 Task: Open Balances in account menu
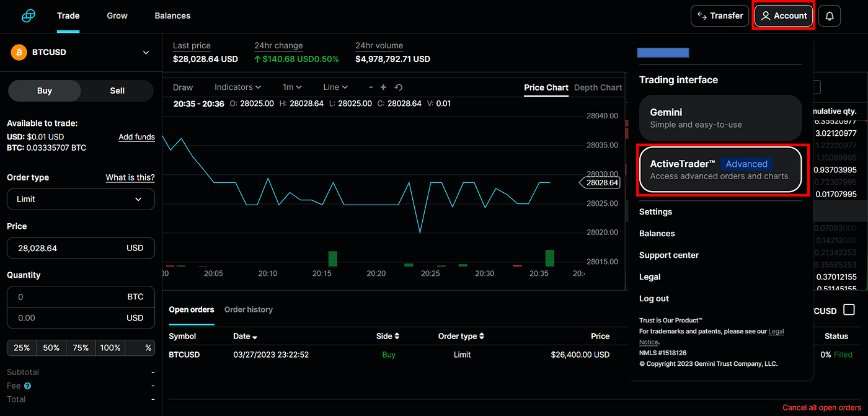pos(657,233)
